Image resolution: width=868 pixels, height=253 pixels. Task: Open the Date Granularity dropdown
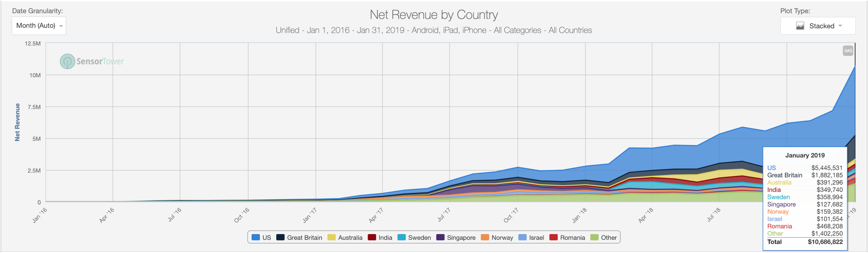39,26
